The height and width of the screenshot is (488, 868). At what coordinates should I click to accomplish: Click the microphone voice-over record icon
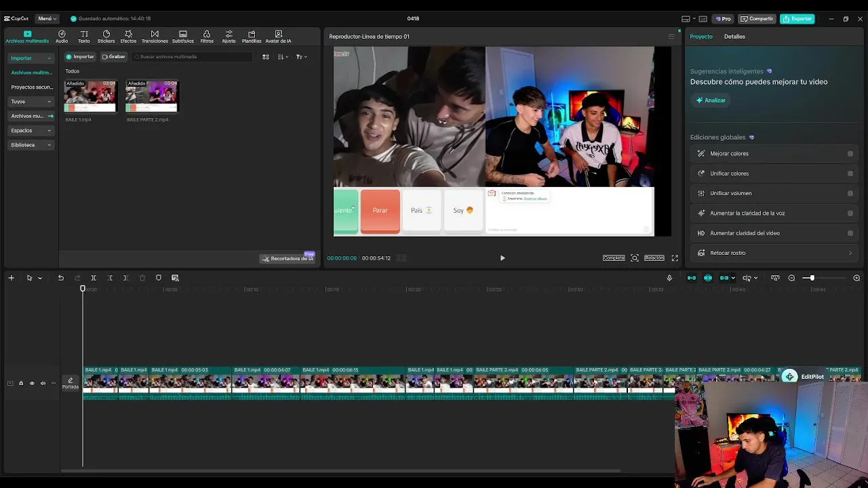pyautogui.click(x=669, y=278)
